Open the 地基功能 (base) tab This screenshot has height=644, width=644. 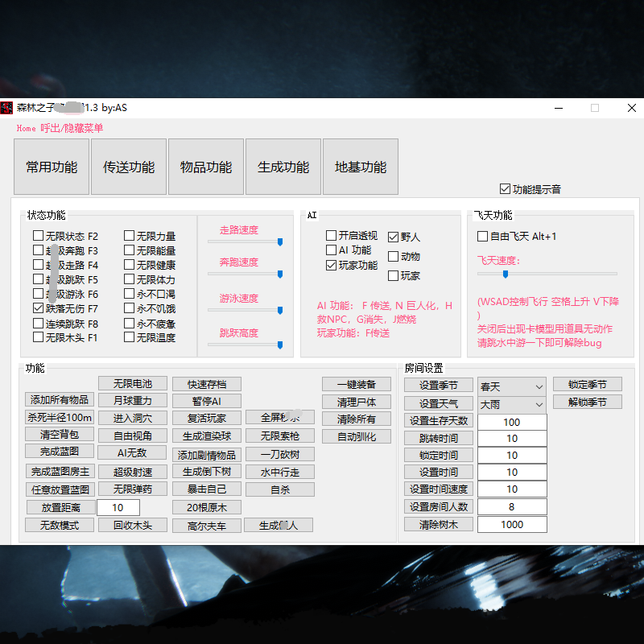(x=360, y=167)
